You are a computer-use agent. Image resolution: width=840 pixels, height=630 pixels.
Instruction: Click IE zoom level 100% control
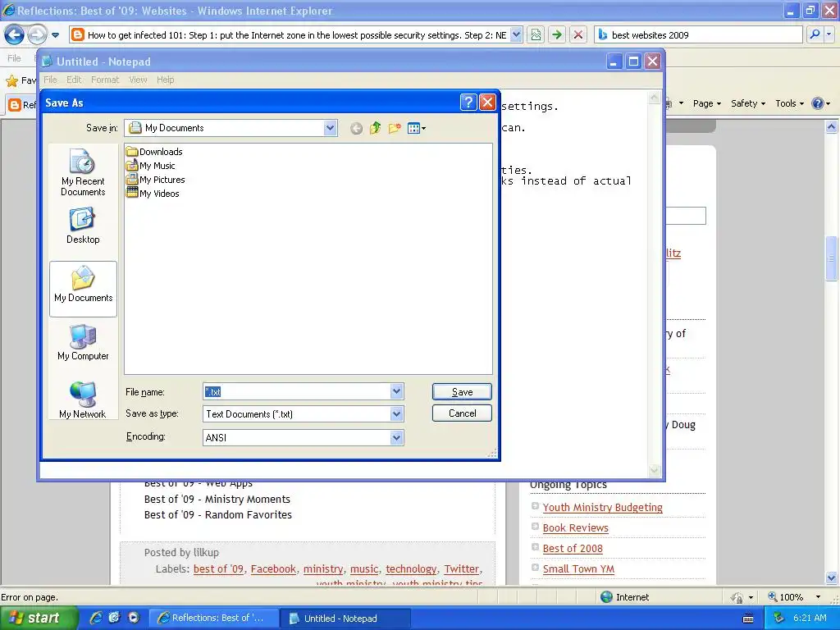pyautogui.click(x=794, y=597)
